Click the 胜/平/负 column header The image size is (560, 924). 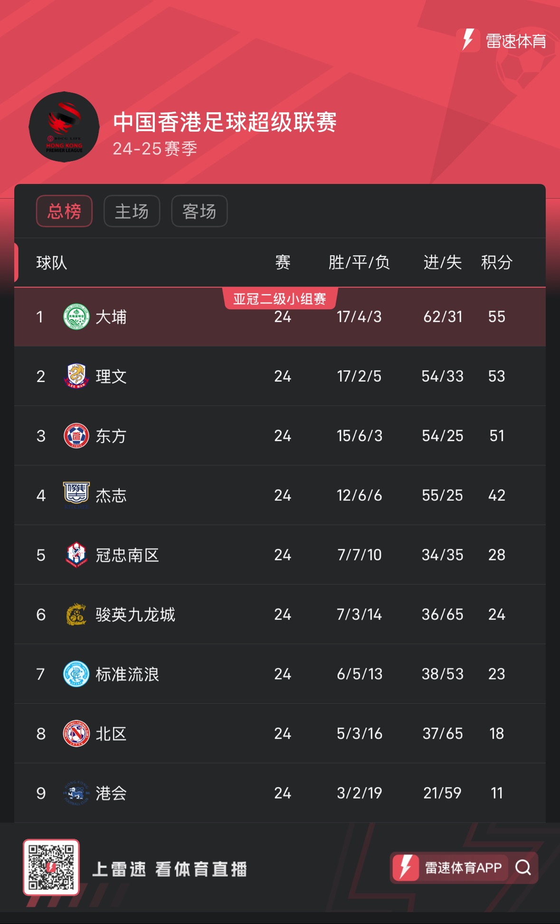359,262
